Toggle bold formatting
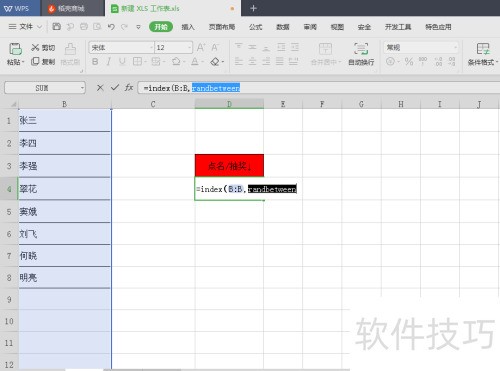The image size is (500, 371). tap(95, 62)
